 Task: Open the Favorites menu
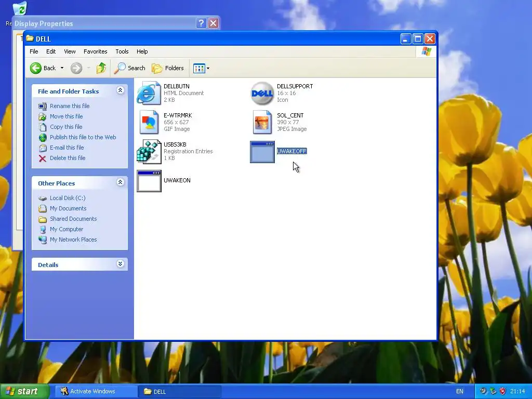click(x=96, y=51)
